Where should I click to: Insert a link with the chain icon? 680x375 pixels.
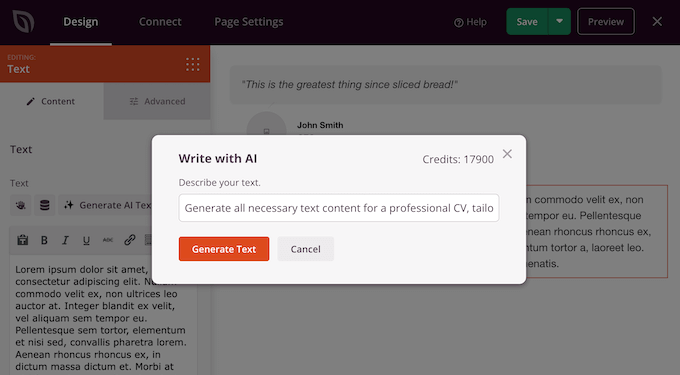pos(129,240)
